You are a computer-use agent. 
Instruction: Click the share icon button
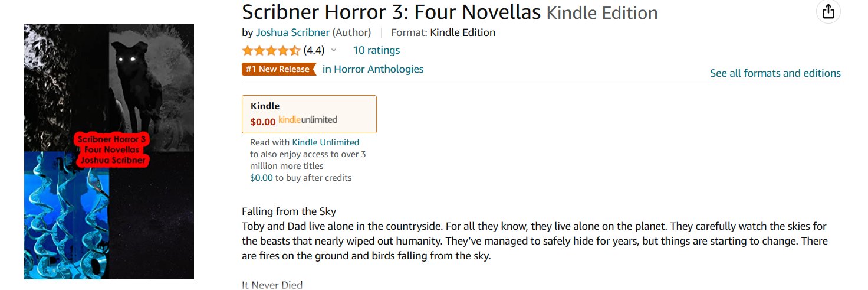(828, 12)
